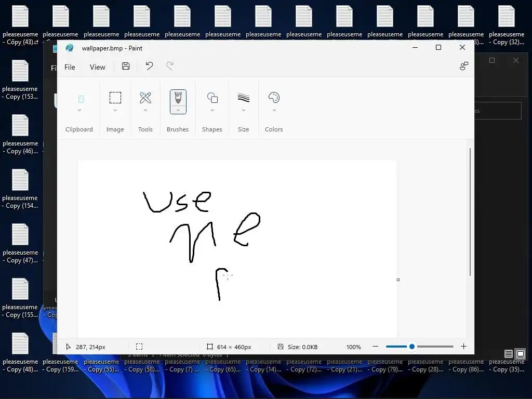Switch Explorer window to large thumbnails view
This screenshot has height=399, width=532.
pyautogui.click(x=520, y=354)
